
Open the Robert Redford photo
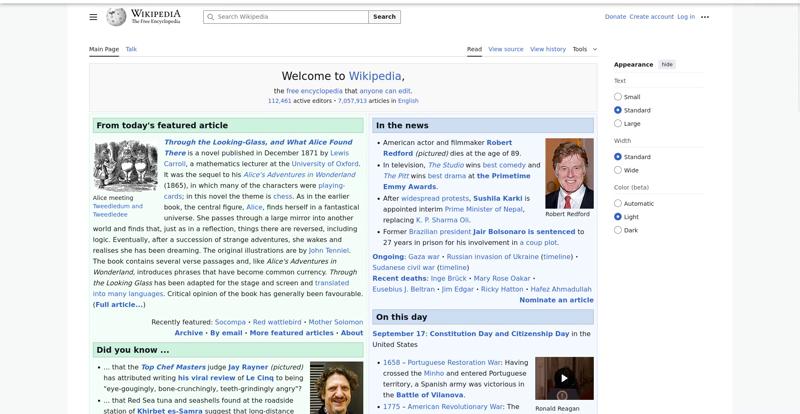tap(569, 173)
